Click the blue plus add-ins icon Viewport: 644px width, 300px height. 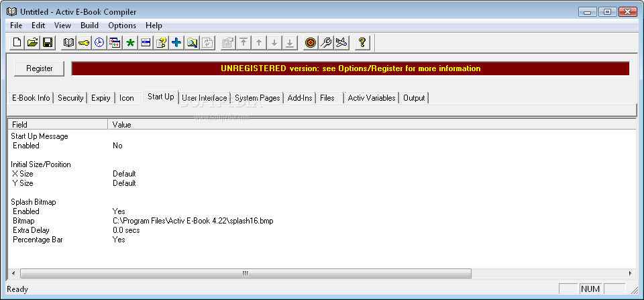[176, 42]
